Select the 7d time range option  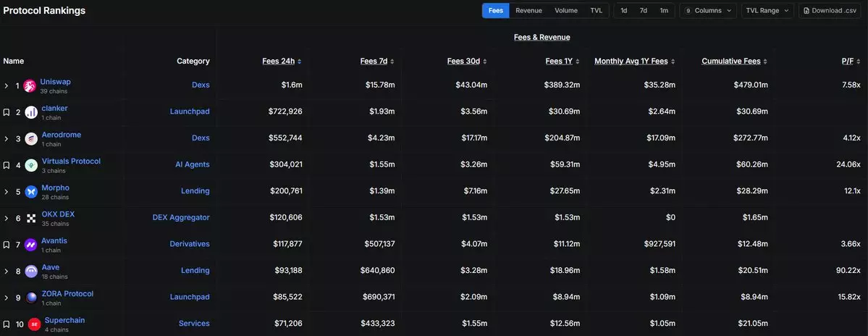click(x=643, y=11)
